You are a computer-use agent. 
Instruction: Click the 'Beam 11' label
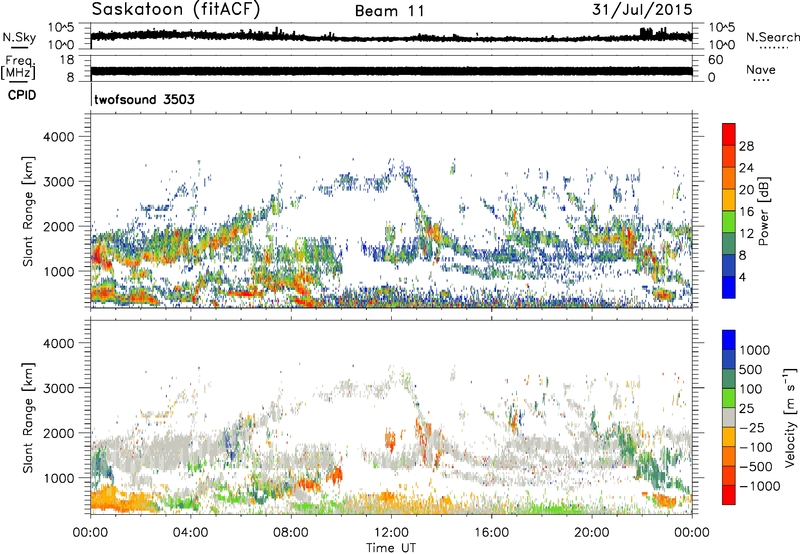(390, 11)
